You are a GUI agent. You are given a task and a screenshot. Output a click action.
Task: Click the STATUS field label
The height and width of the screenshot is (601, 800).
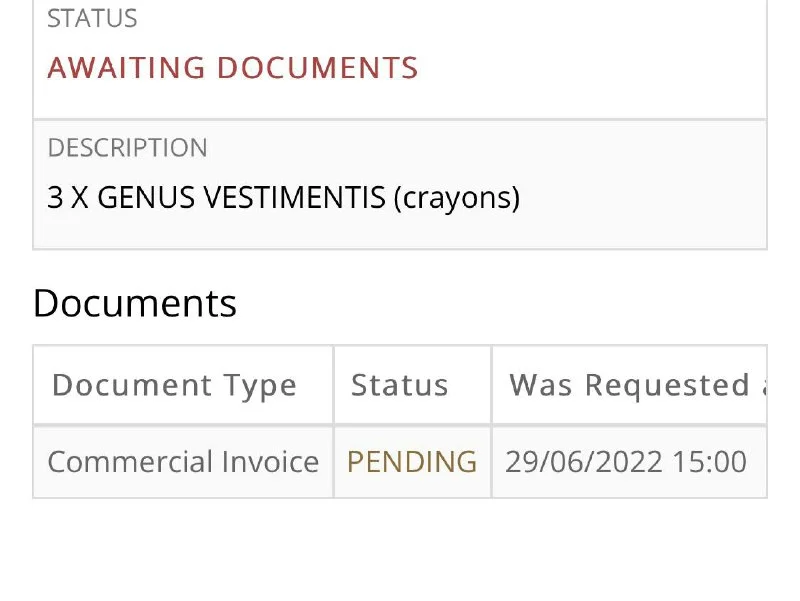pyautogui.click(x=92, y=18)
